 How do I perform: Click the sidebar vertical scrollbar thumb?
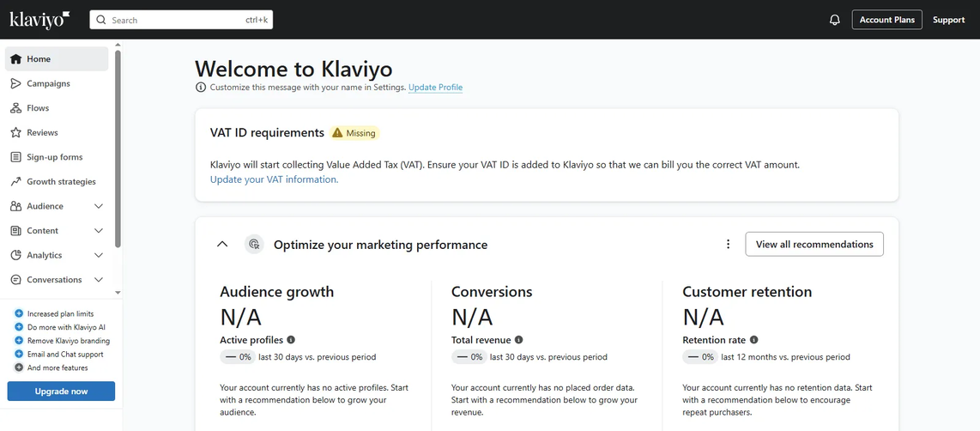(x=118, y=149)
